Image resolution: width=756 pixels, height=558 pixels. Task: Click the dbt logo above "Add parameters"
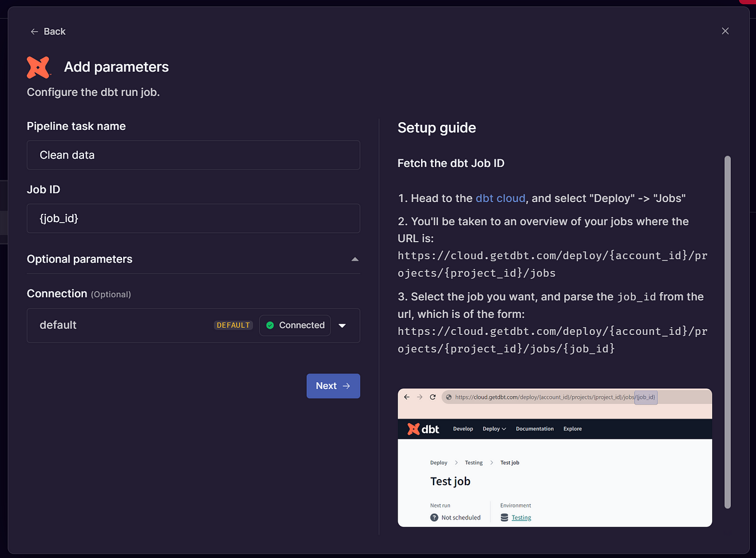(x=38, y=67)
